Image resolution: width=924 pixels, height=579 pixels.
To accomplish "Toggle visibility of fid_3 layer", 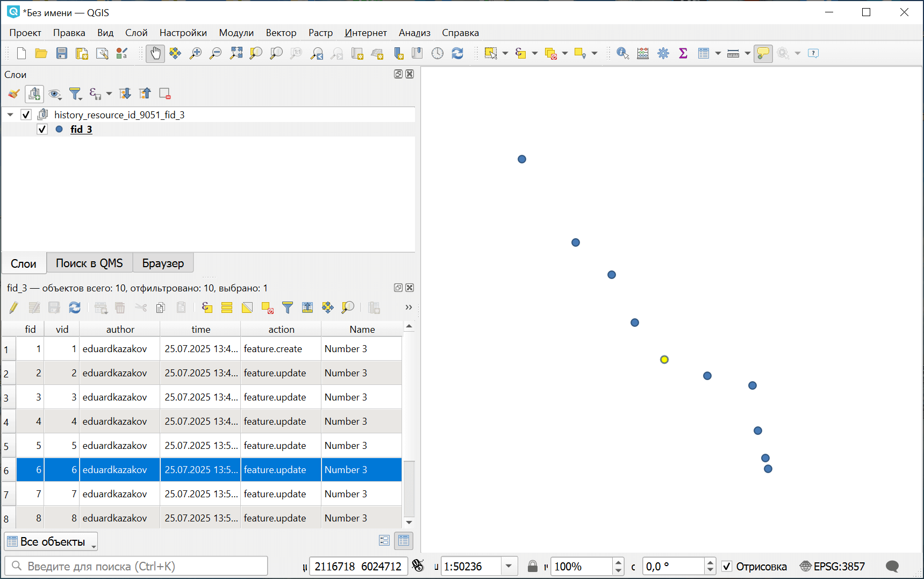I will pos(42,129).
